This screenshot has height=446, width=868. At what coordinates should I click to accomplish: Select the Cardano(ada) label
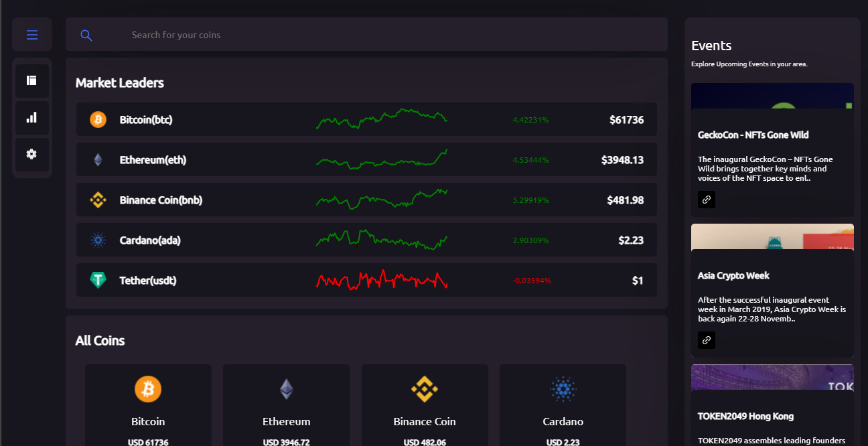[150, 240]
